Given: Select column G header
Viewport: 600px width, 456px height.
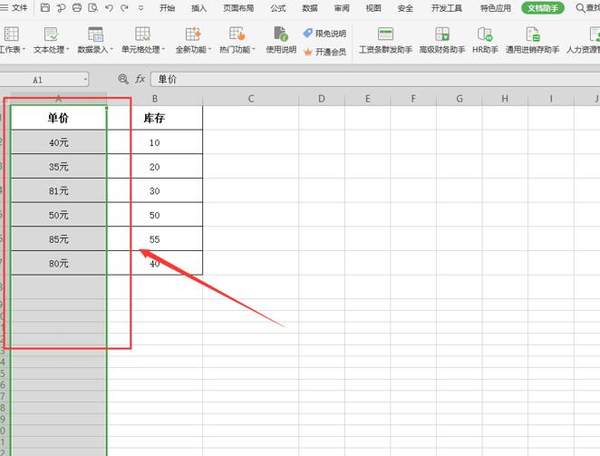Looking at the screenshot, I should (x=459, y=99).
